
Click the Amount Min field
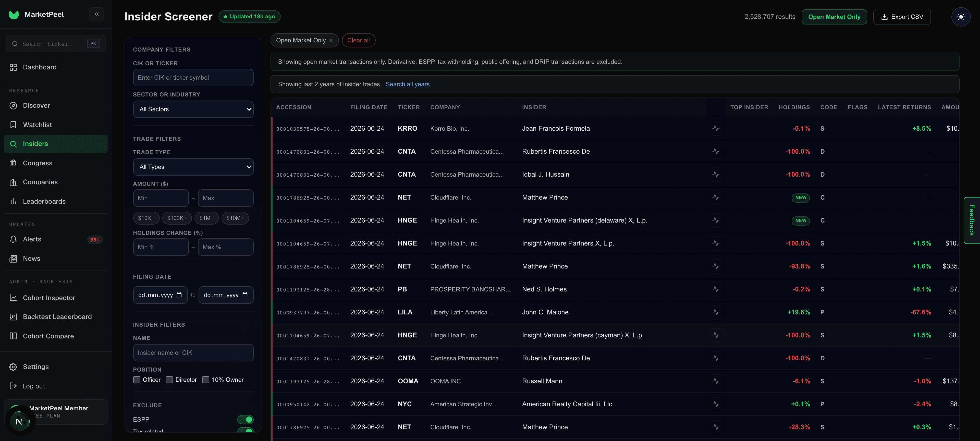click(161, 198)
